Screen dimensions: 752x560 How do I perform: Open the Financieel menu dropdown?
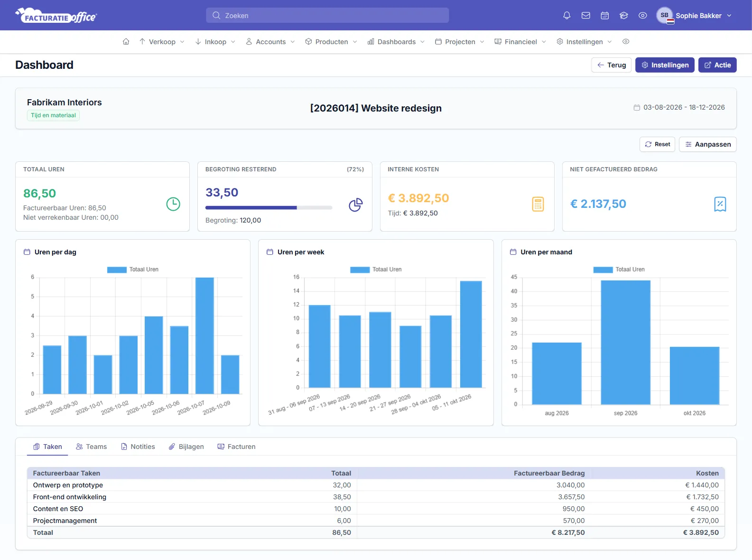pos(520,42)
